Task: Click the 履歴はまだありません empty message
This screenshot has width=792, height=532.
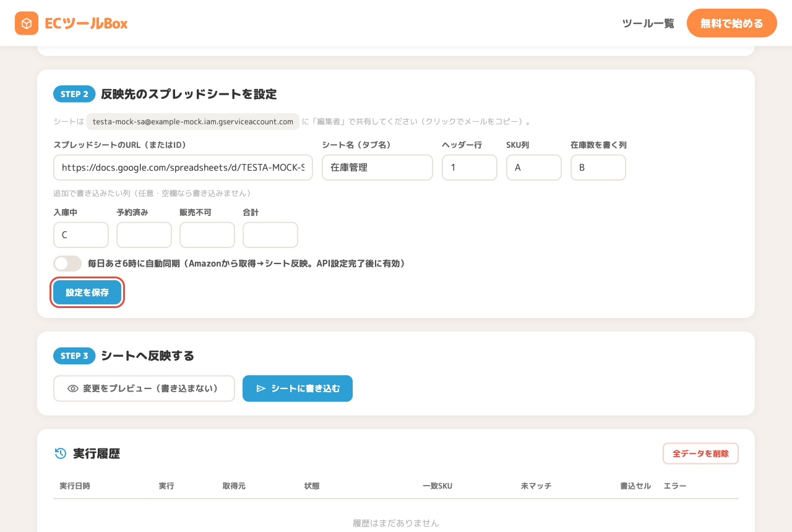Action: pos(396,523)
